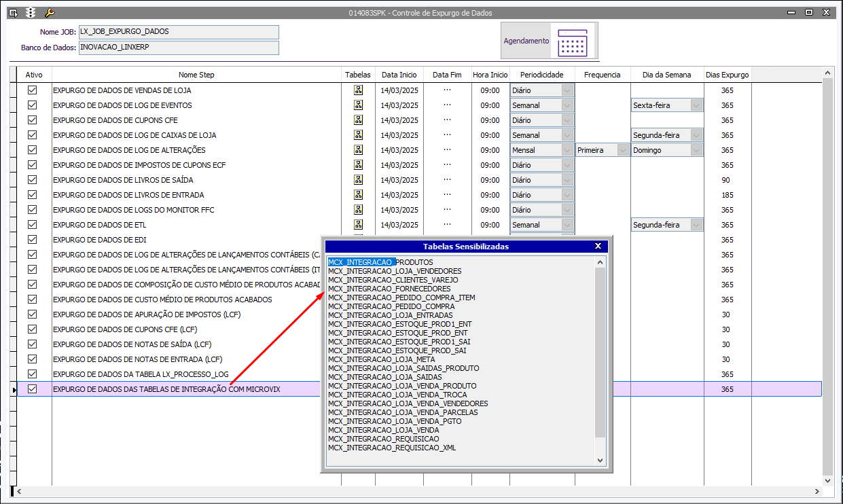Close the Tabelas Sensibilizadas popup

tap(598, 247)
